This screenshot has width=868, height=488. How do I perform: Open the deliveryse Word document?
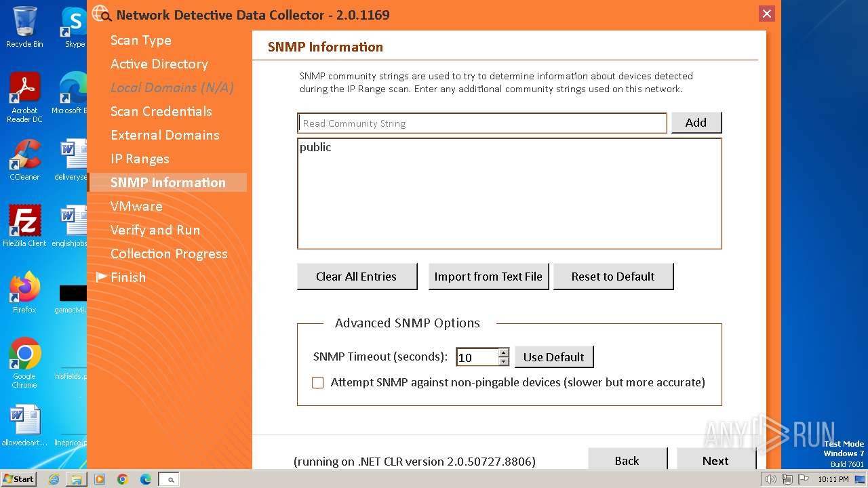coord(72,160)
